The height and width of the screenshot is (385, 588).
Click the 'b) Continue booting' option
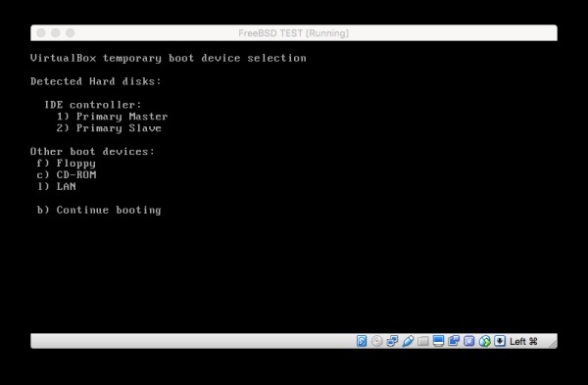coord(99,210)
